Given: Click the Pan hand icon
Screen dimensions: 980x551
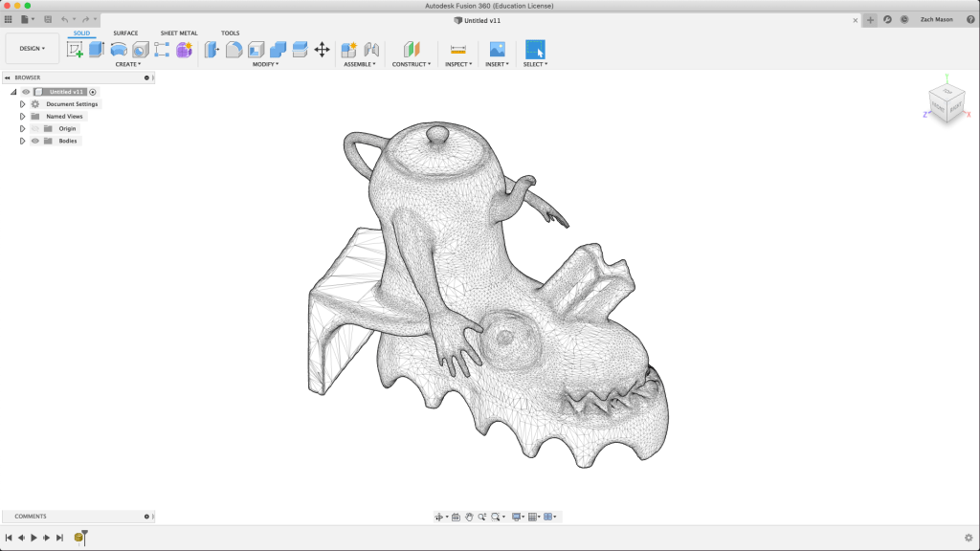Looking at the screenshot, I should (469, 517).
